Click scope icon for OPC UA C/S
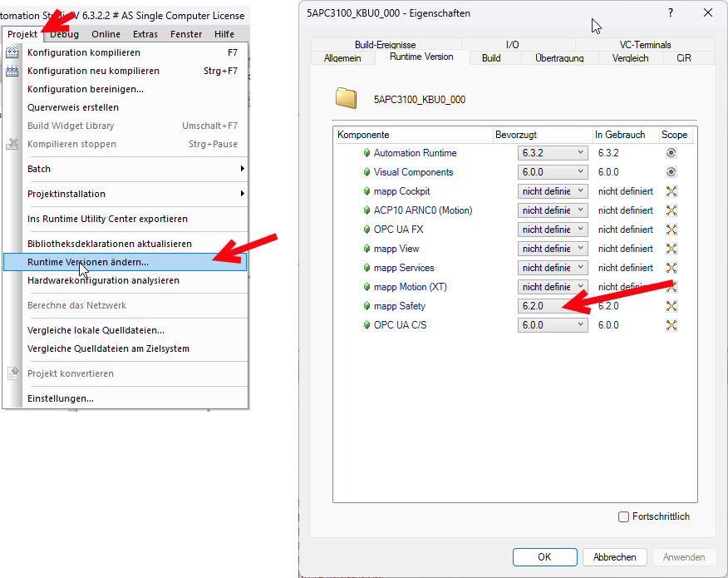The height and width of the screenshot is (578, 728). pyautogui.click(x=671, y=325)
